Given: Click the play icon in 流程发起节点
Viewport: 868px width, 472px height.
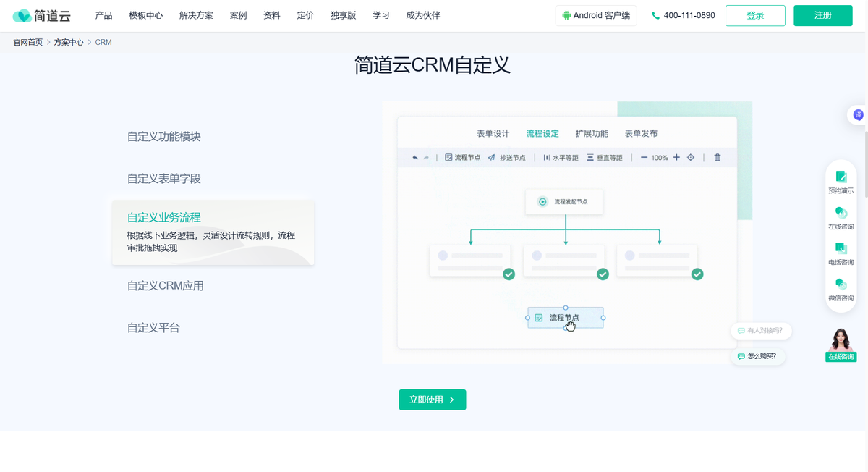Looking at the screenshot, I should (542, 202).
